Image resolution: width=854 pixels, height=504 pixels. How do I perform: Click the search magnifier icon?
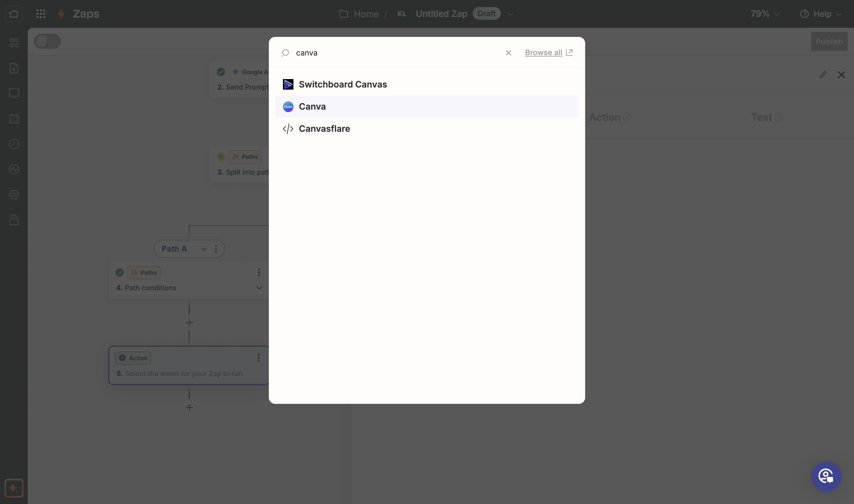tap(285, 53)
